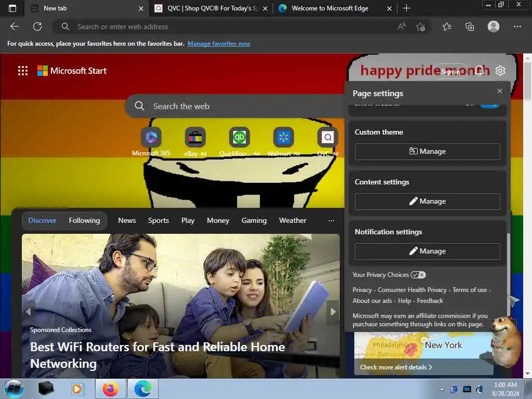The height and width of the screenshot is (399, 532).
Task: Open Settings and more ellipsis menu
Action: pyautogui.click(x=517, y=26)
